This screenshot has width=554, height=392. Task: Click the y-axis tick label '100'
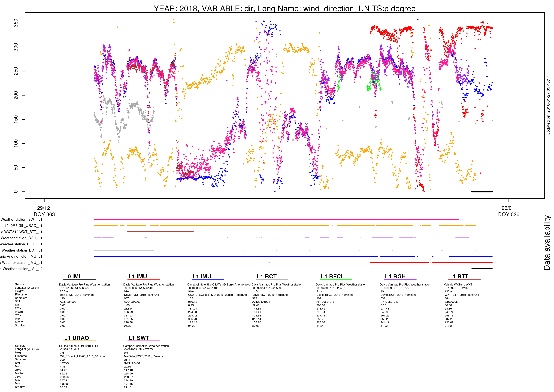(x=16, y=143)
